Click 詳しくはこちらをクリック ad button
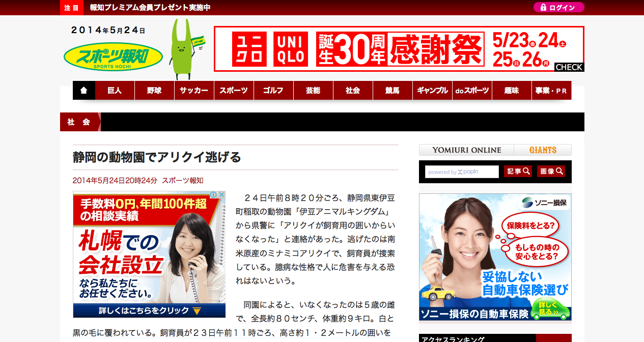The image size is (644, 342). point(149,310)
